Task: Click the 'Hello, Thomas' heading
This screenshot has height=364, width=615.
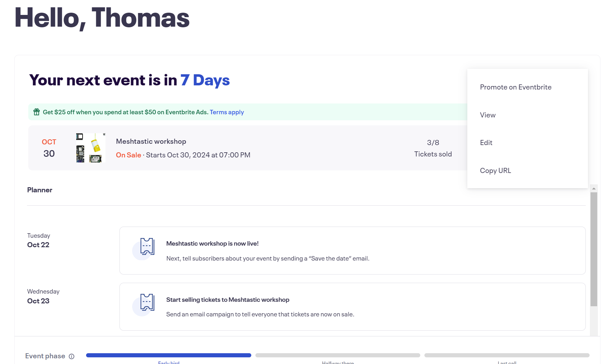Action: pos(102,18)
